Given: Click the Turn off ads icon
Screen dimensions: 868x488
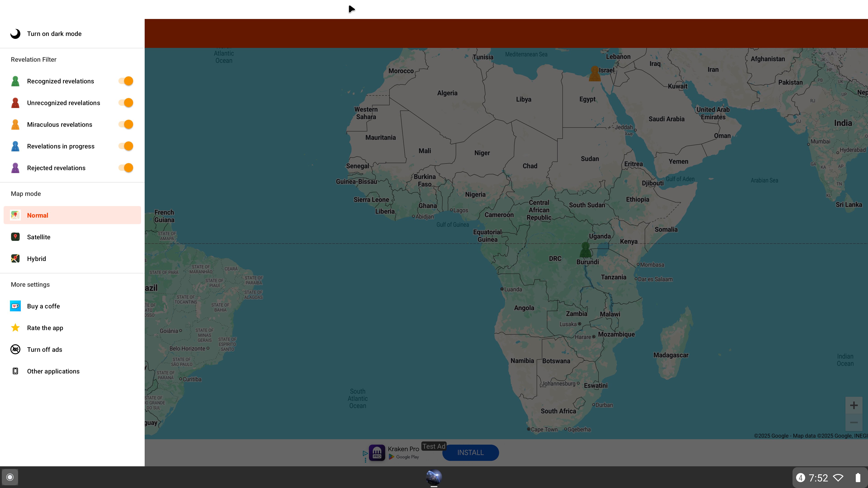Looking at the screenshot, I should click(15, 350).
